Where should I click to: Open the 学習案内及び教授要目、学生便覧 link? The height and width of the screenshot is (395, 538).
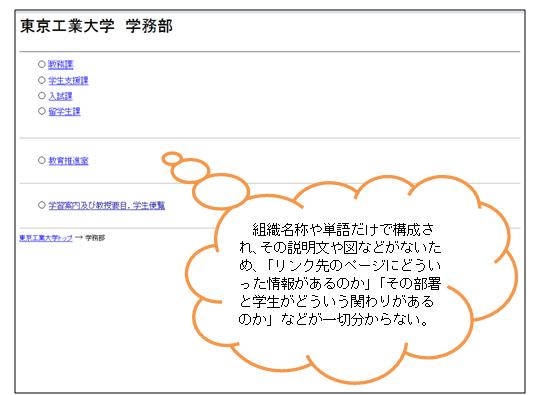click(x=106, y=205)
